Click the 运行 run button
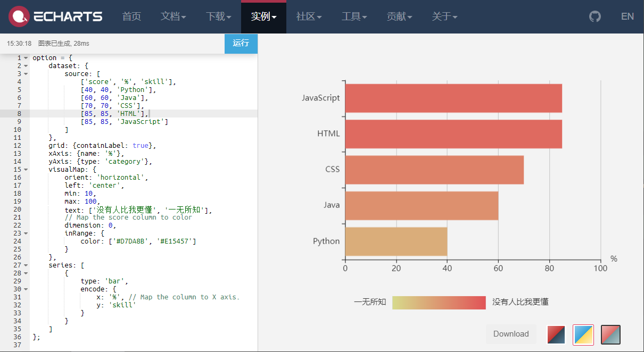 tap(241, 44)
